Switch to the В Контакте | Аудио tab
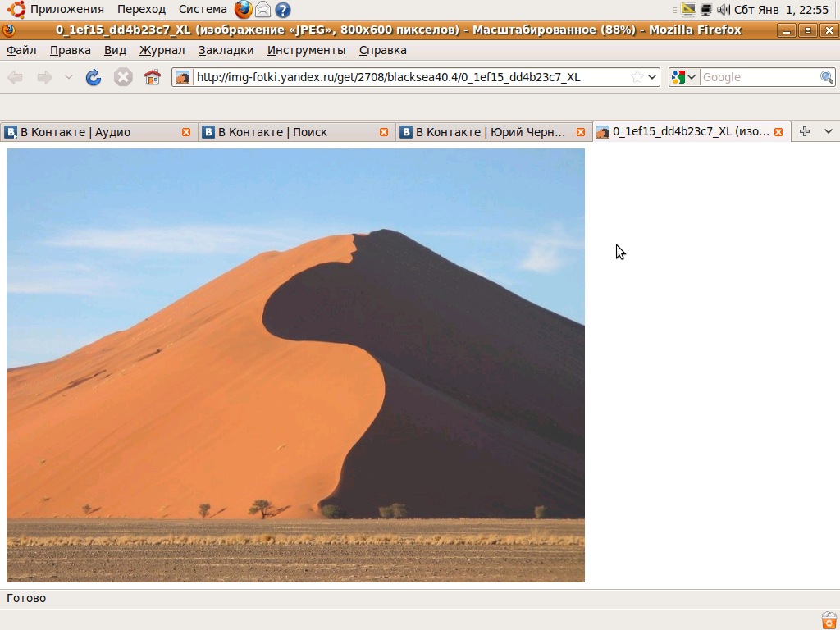840x630 pixels. 90,132
